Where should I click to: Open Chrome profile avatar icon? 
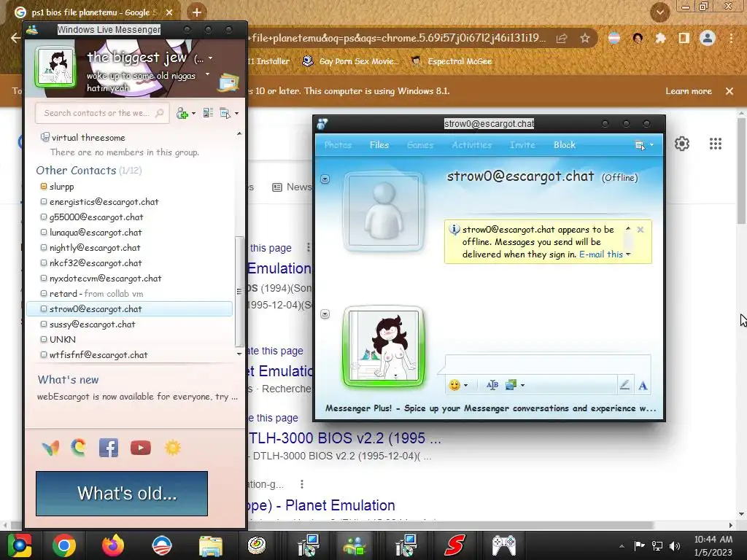[708, 38]
